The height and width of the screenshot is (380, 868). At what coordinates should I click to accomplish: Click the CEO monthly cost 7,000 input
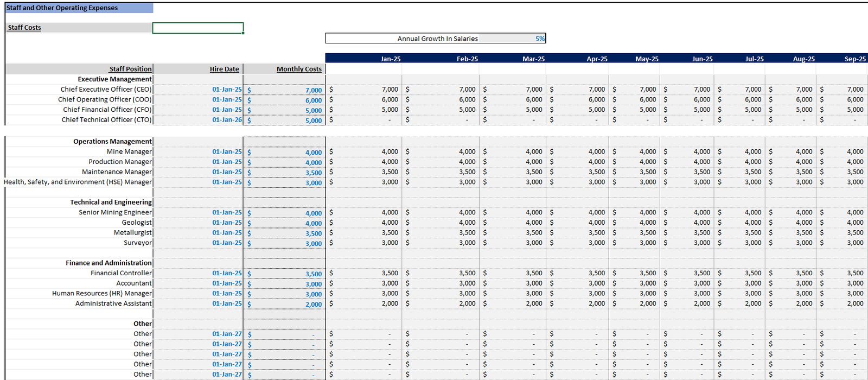(284, 90)
